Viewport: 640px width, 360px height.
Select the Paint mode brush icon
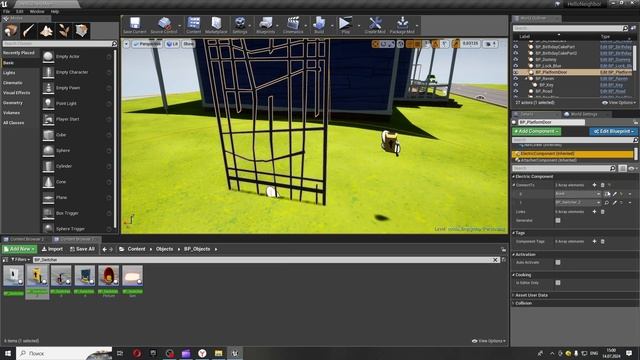[x=29, y=31]
